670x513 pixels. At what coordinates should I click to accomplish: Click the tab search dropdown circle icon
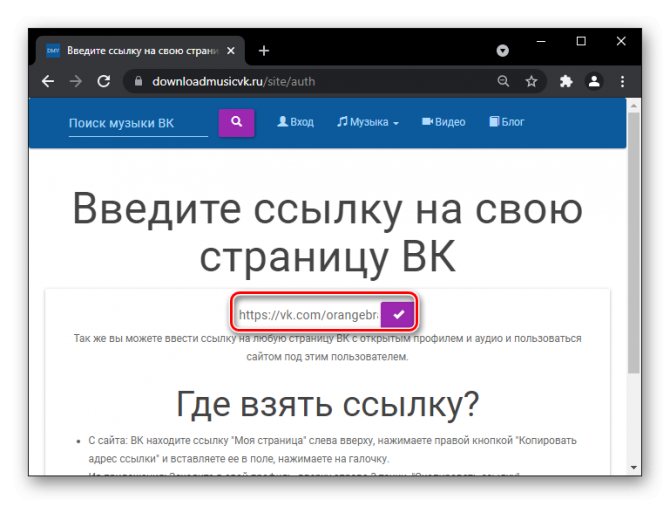click(x=502, y=51)
